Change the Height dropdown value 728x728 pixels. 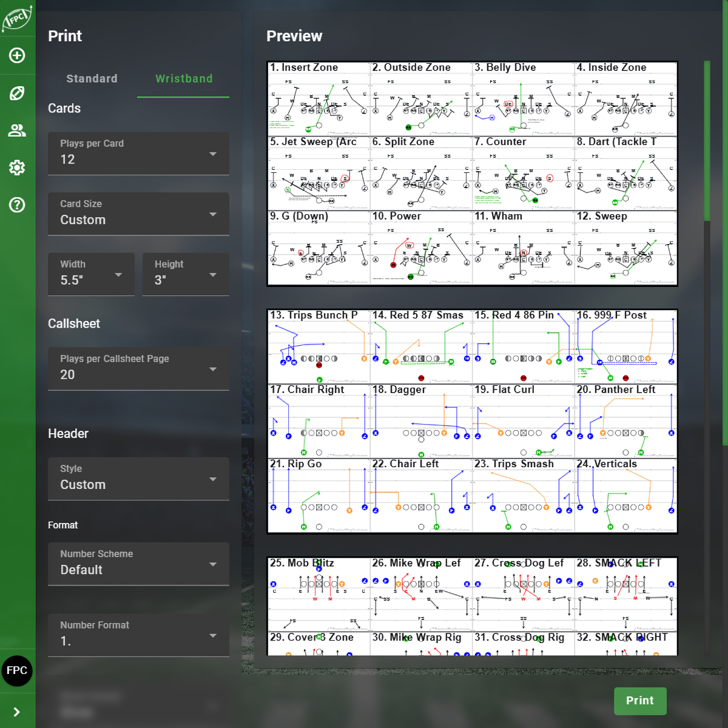(x=186, y=274)
